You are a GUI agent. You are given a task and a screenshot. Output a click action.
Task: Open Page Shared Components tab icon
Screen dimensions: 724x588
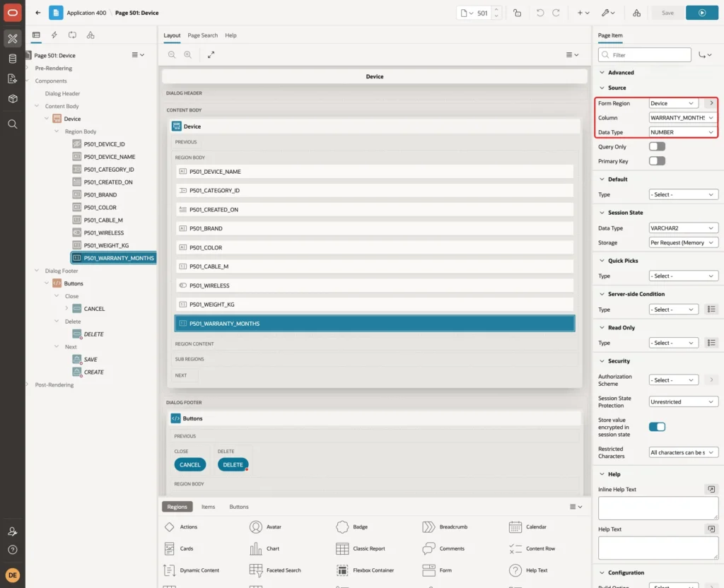pyautogui.click(x=90, y=35)
